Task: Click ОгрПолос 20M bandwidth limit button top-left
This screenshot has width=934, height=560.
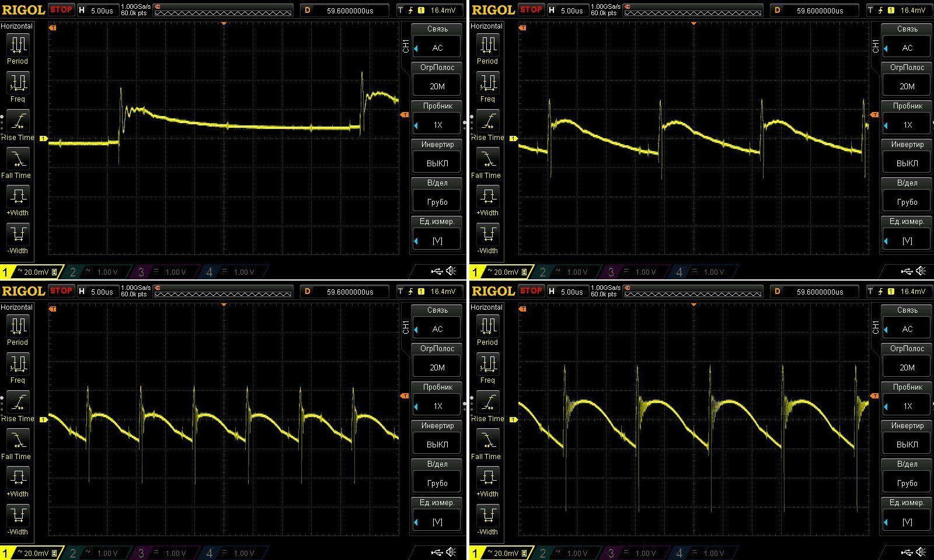Action: [x=437, y=78]
